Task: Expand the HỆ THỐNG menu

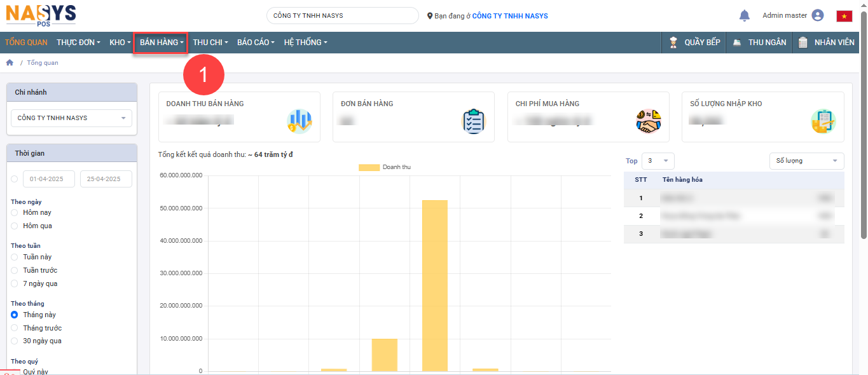Action: [306, 43]
